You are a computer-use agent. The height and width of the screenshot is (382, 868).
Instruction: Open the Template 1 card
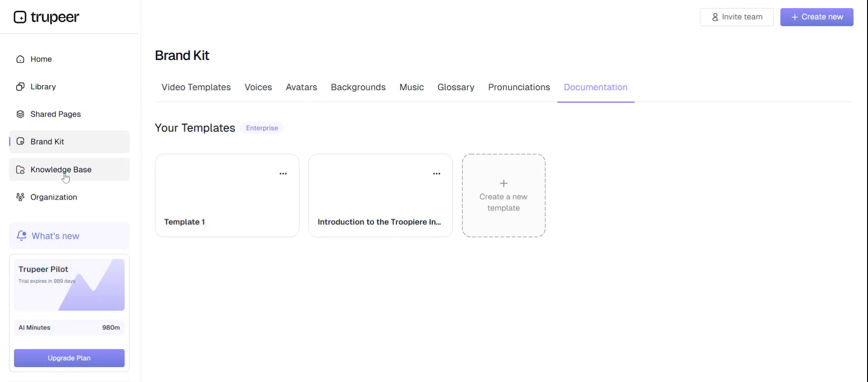[227, 196]
